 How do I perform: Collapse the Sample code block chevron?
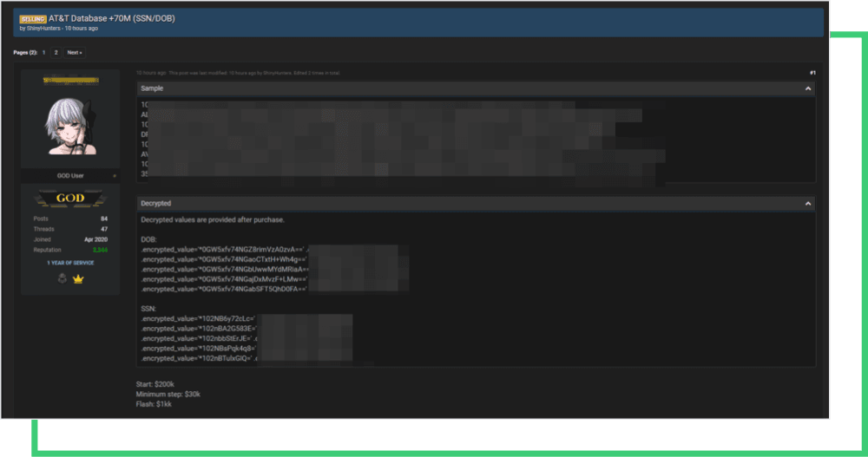pyautogui.click(x=808, y=88)
